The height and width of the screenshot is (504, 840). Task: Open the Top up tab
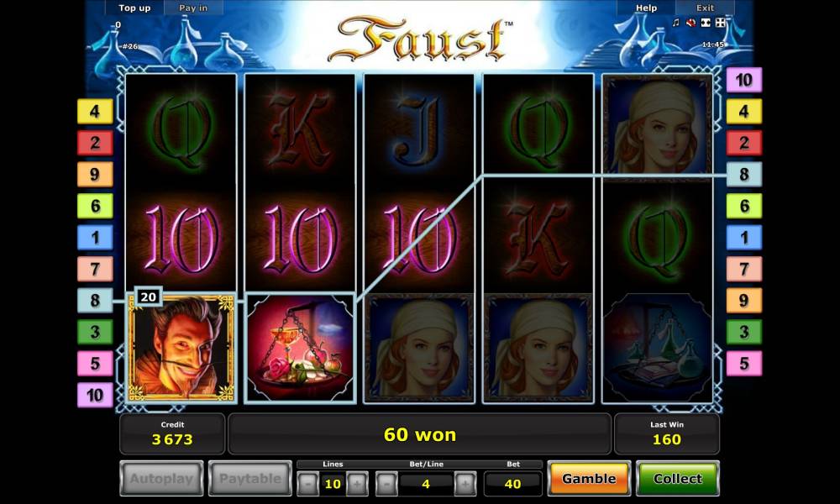point(134,8)
